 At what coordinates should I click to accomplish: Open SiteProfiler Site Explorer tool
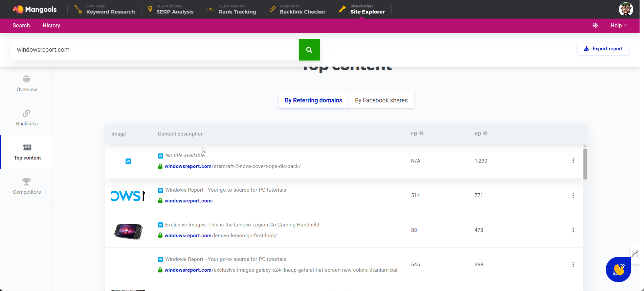pyautogui.click(x=362, y=9)
